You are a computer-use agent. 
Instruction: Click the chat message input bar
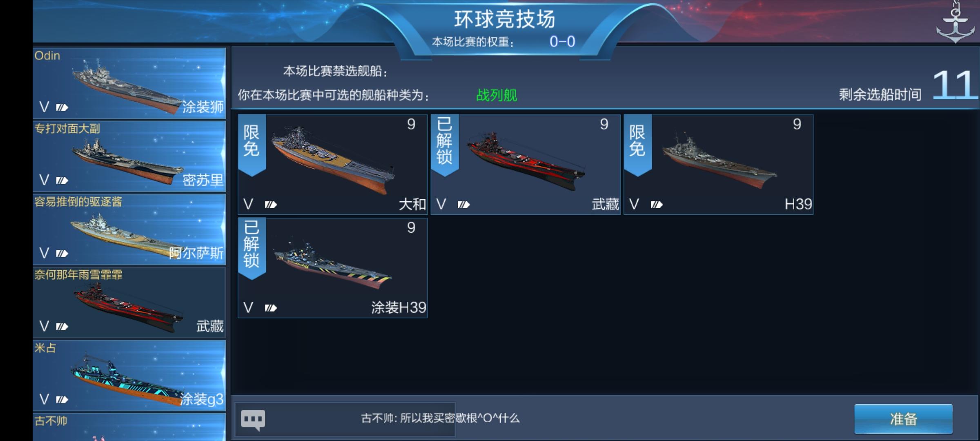pyautogui.click(x=345, y=419)
